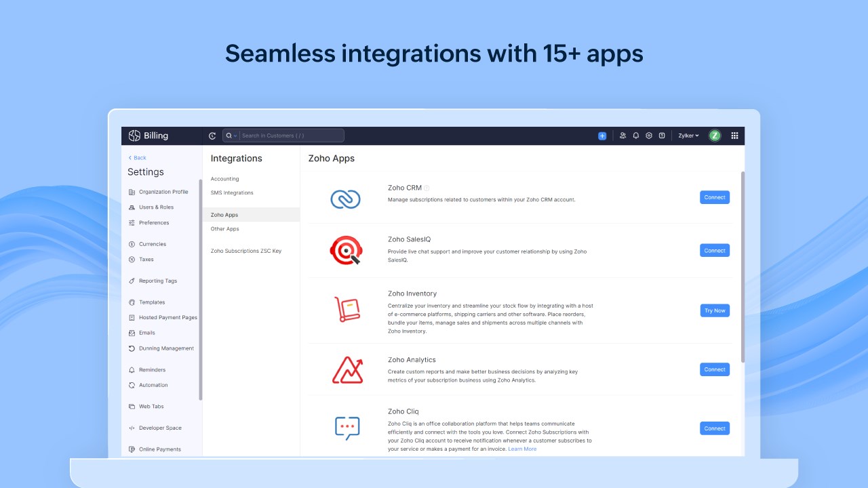Screen dimensions: 868x488
Task: Click the Integrations heading
Action: (x=236, y=159)
